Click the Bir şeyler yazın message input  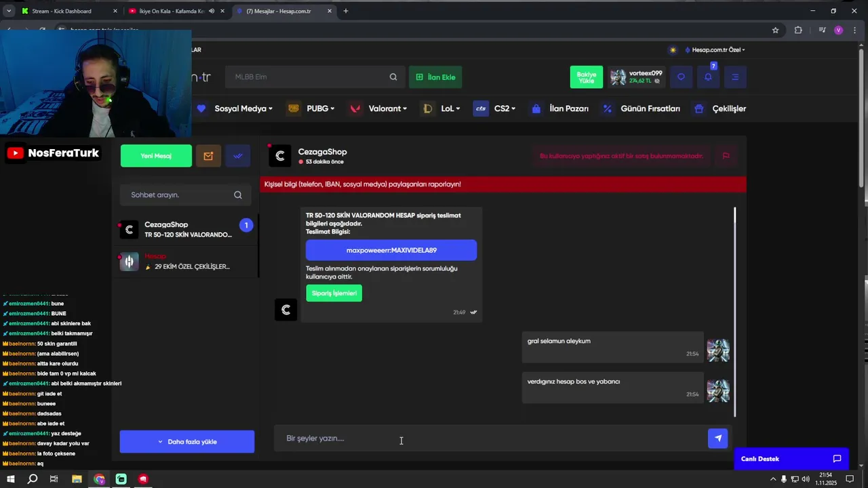click(490, 439)
